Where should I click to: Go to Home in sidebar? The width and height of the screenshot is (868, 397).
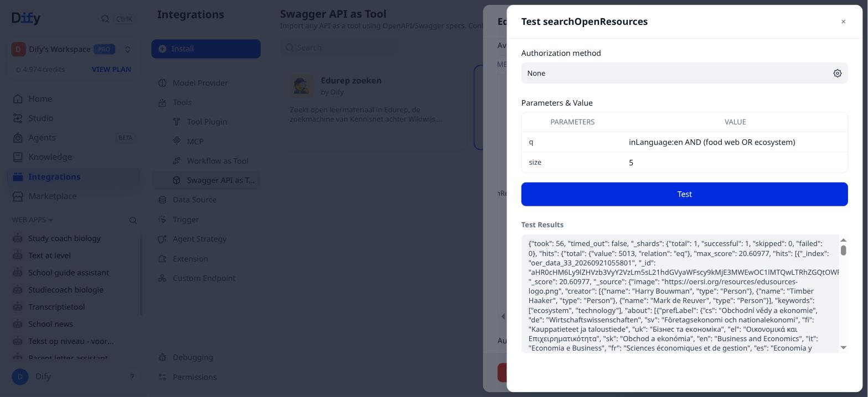[73, 99]
